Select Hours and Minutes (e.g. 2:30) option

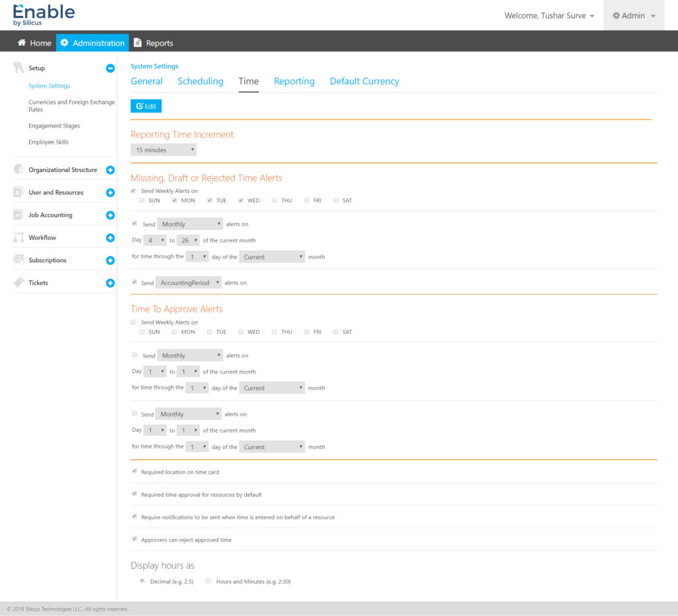tap(209, 581)
